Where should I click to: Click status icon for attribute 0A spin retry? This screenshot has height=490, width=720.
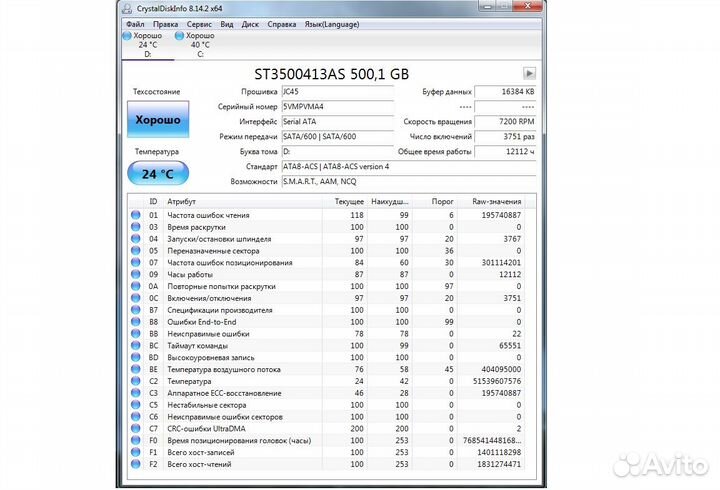(x=135, y=286)
